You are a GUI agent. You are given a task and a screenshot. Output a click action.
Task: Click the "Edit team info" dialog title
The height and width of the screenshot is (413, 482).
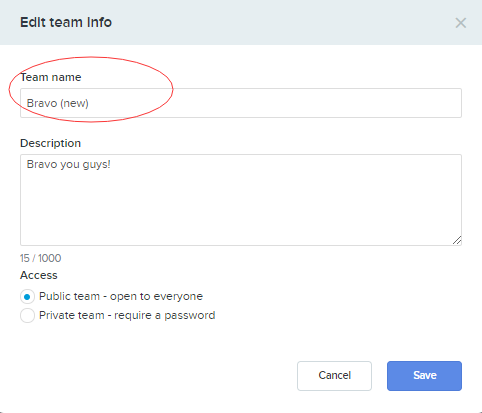66,22
